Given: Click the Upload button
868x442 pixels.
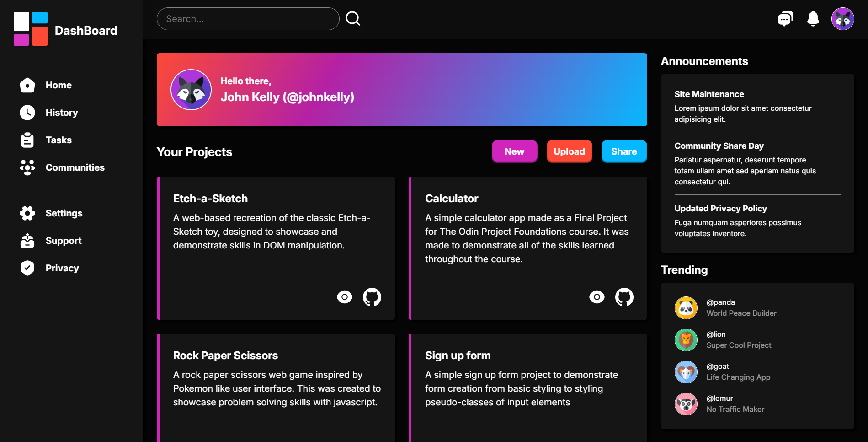Looking at the screenshot, I should coord(569,151).
